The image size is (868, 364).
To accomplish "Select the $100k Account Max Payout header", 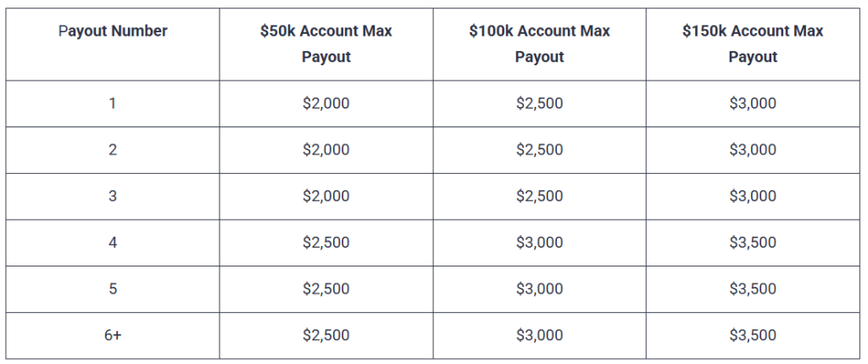I will point(539,44).
